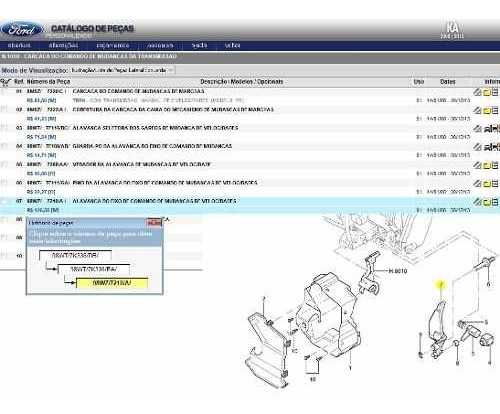The width and height of the screenshot is (500, 414).
Task: Click the Ford oval logo
Action: pyautogui.click(x=22, y=30)
